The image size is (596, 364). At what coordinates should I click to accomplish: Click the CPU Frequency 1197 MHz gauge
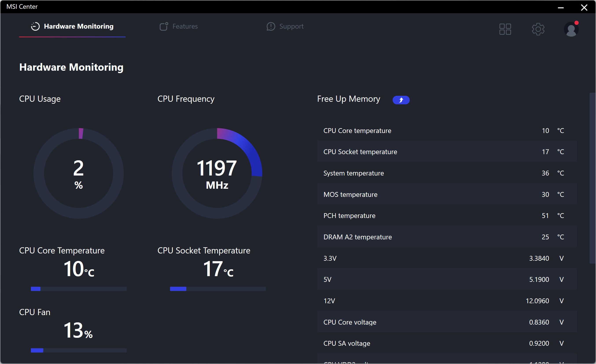click(x=217, y=174)
